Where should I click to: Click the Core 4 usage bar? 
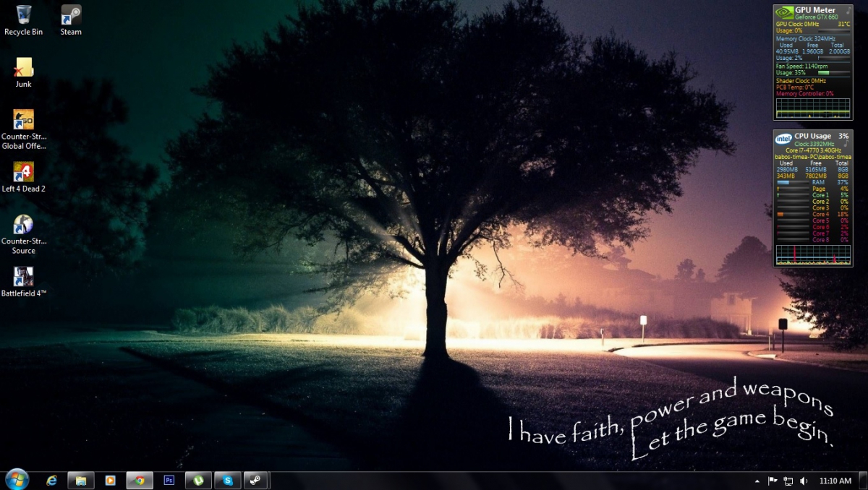click(x=793, y=215)
